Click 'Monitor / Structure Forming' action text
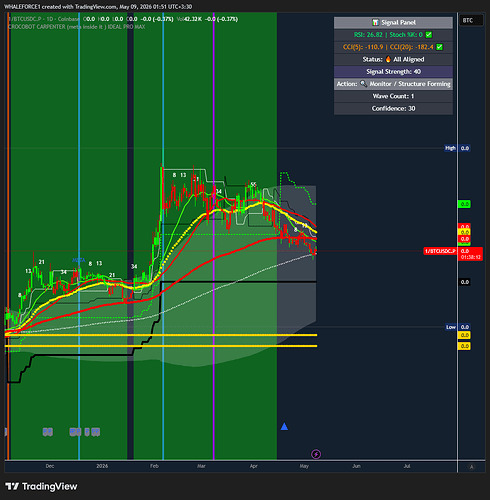 (410, 84)
